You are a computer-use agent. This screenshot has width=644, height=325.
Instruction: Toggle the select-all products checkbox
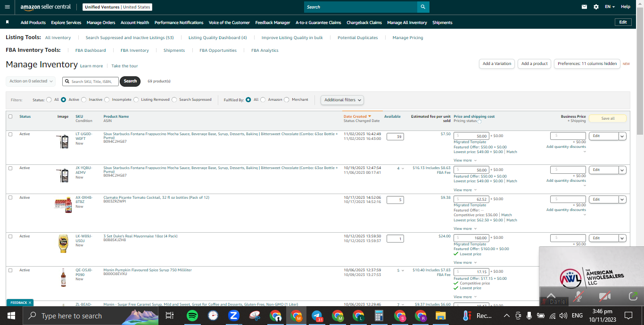(x=10, y=116)
